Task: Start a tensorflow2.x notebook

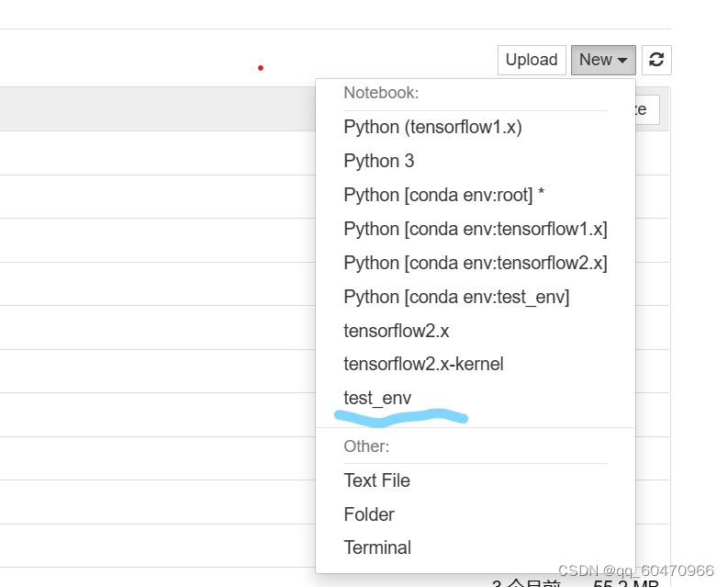Action: pos(397,331)
